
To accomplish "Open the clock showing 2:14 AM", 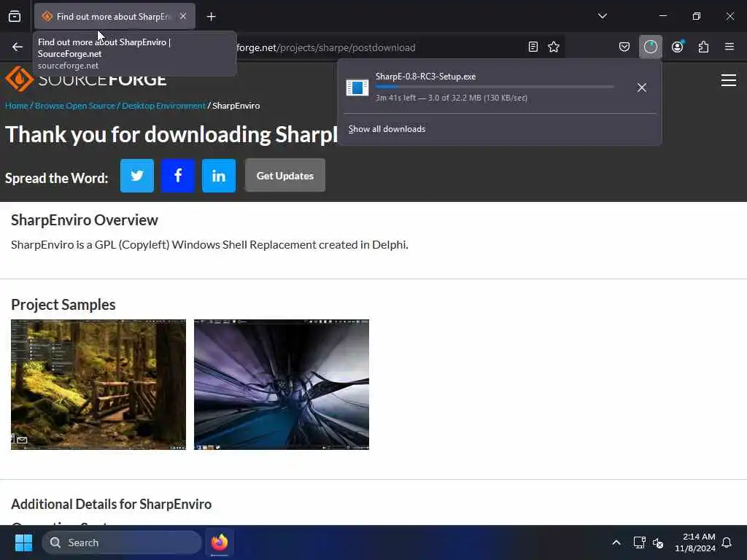I will pyautogui.click(x=695, y=542).
